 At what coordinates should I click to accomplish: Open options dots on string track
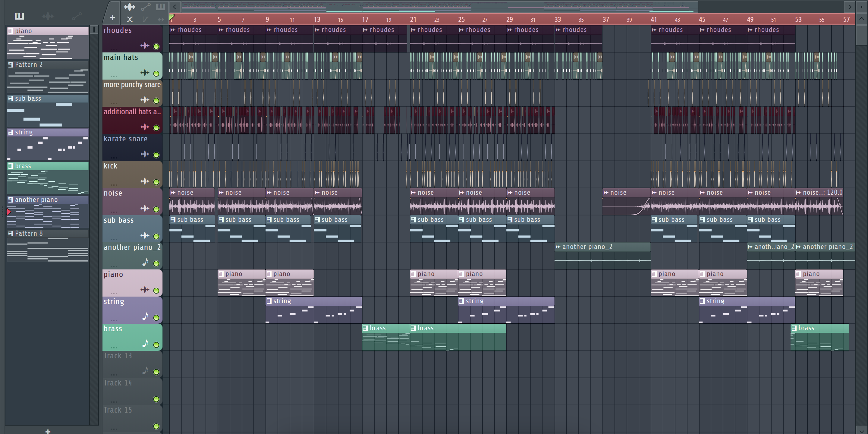(114, 320)
